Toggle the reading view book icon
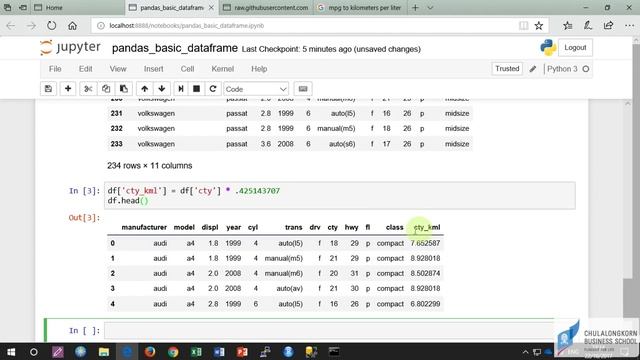Image resolution: width=640 pixels, height=360 pixels. (523, 26)
